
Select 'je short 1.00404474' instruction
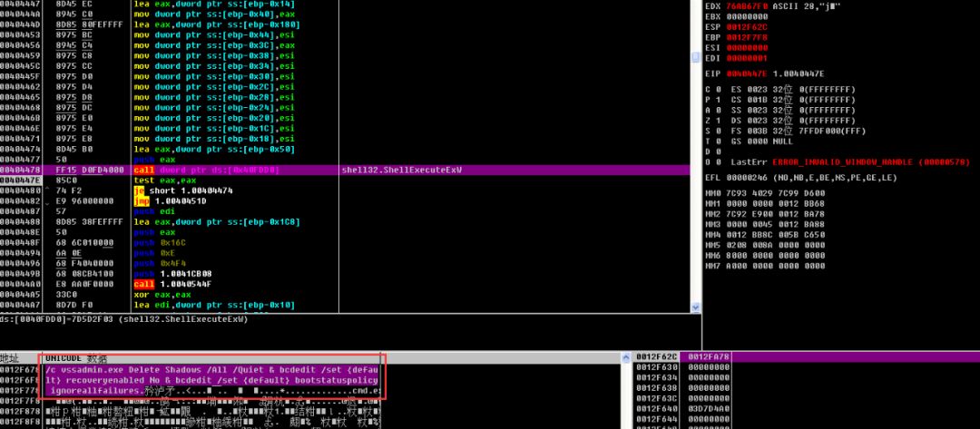point(183,190)
